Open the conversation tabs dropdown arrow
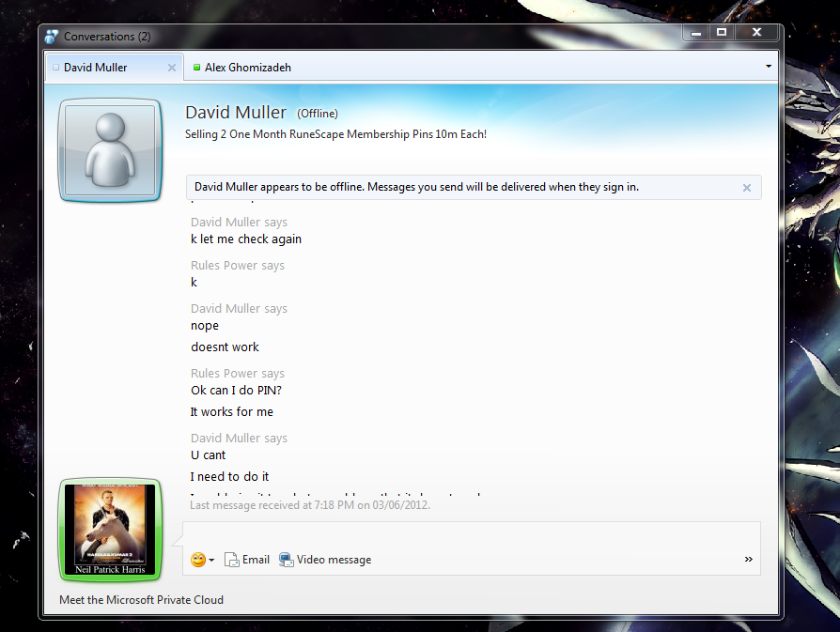Image resolution: width=840 pixels, height=632 pixels. (x=769, y=67)
